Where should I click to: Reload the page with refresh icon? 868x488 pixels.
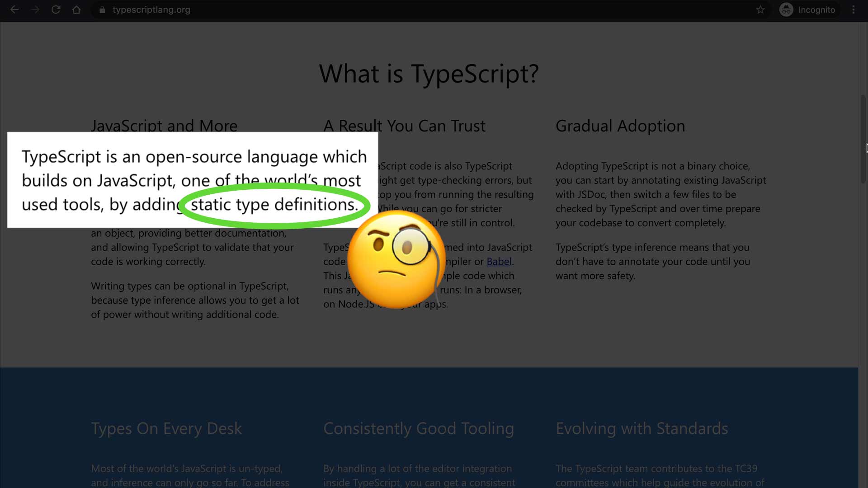point(56,9)
